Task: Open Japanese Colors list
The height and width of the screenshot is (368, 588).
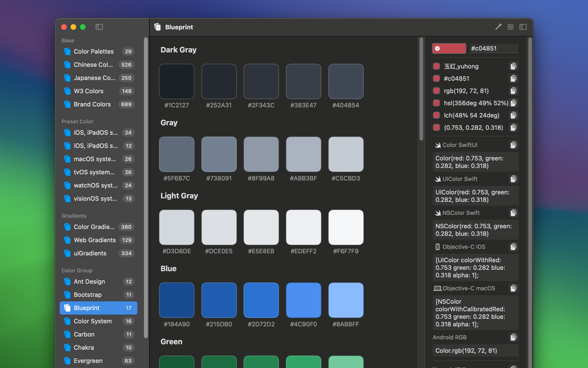Action: point(98,78)
